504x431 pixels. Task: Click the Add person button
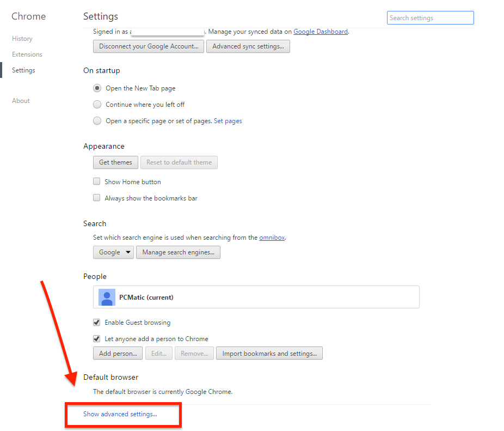tap(118, 354)
